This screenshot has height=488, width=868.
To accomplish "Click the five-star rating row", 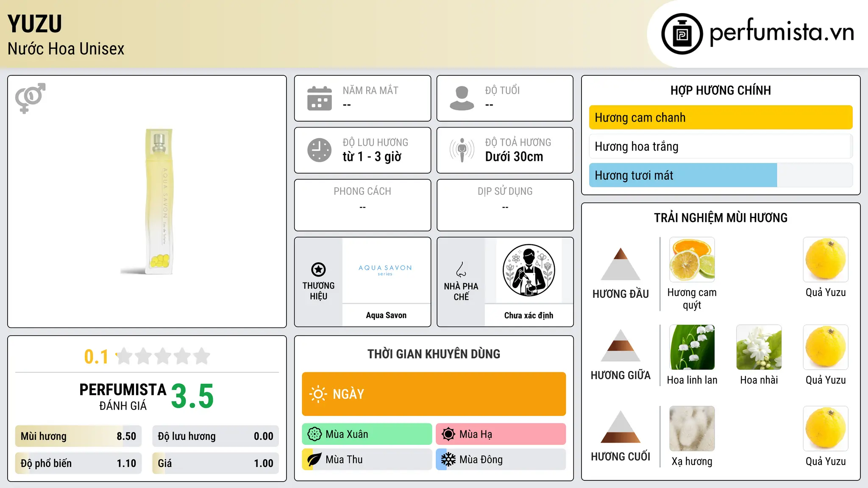I will pyautogui.click(x=163, y=356).
